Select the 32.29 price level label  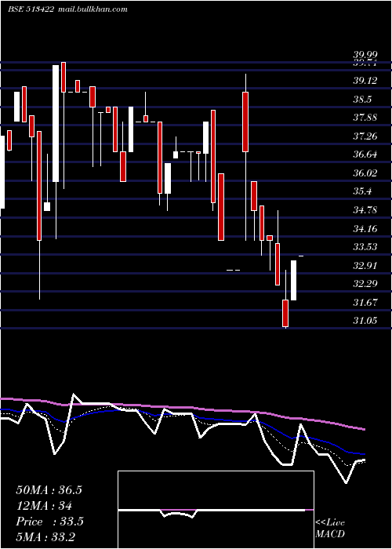pos(365,283)
